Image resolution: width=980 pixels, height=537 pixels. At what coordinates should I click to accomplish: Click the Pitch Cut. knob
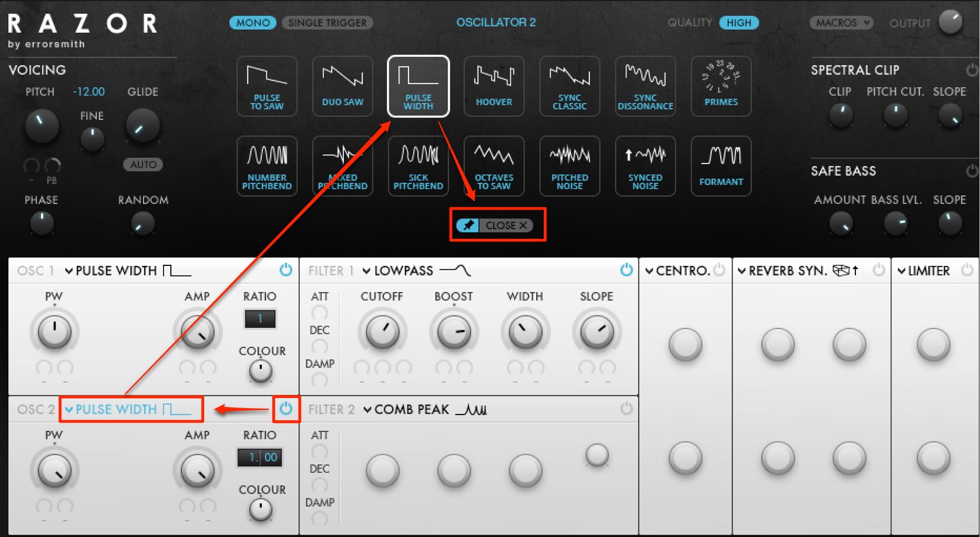click(895, 115)
